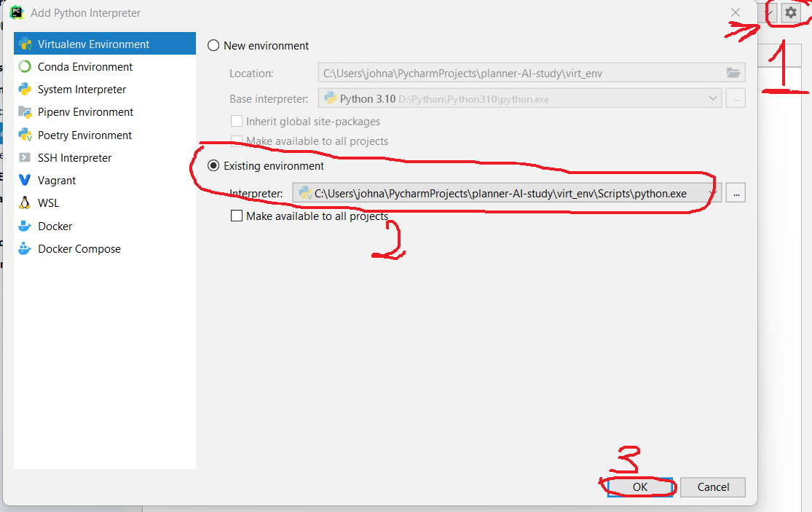
Task: Open Docker Compose interpreter option
Action: 105,249
